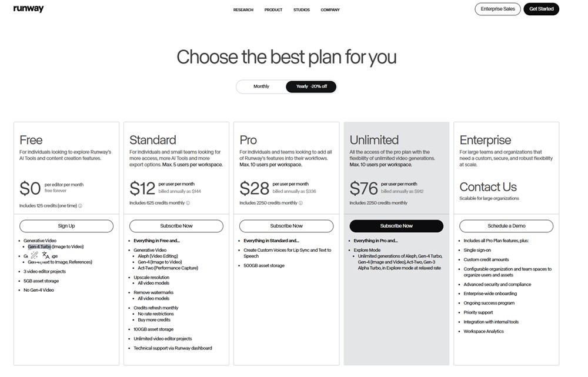Click the Runway logo
588x377 pixels.
click(x=29, y=9)
